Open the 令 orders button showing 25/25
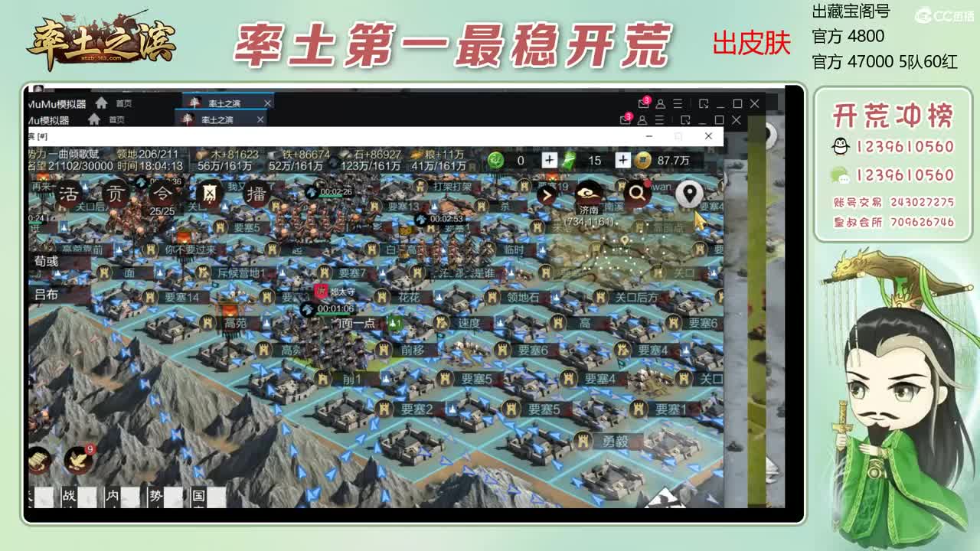 [x=162, y=193]
